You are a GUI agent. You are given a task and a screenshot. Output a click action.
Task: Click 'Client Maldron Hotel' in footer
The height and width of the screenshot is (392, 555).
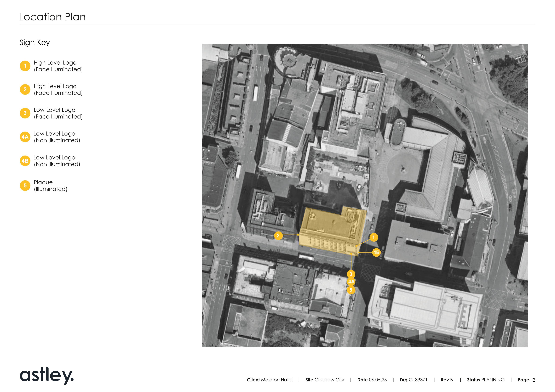pos(270,380)
